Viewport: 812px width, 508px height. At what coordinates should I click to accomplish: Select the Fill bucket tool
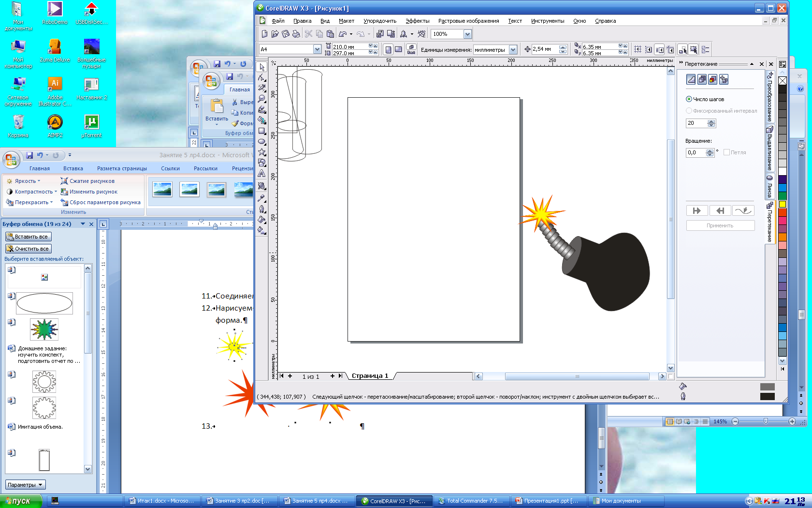[x=262, y=220]
